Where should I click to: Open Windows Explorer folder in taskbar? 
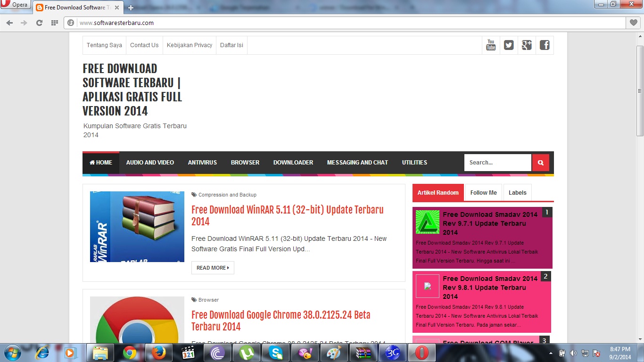[101, 353]
